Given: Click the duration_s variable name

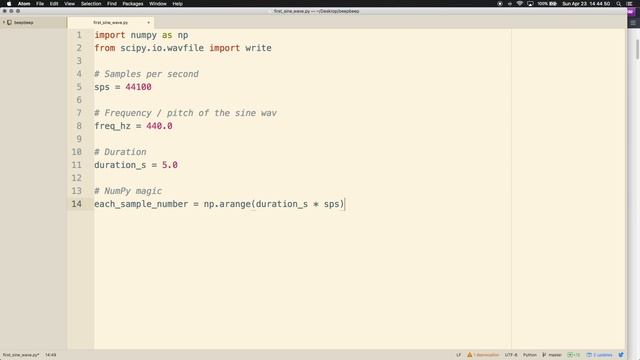Looking at the screenshot, I should (120, 165).
